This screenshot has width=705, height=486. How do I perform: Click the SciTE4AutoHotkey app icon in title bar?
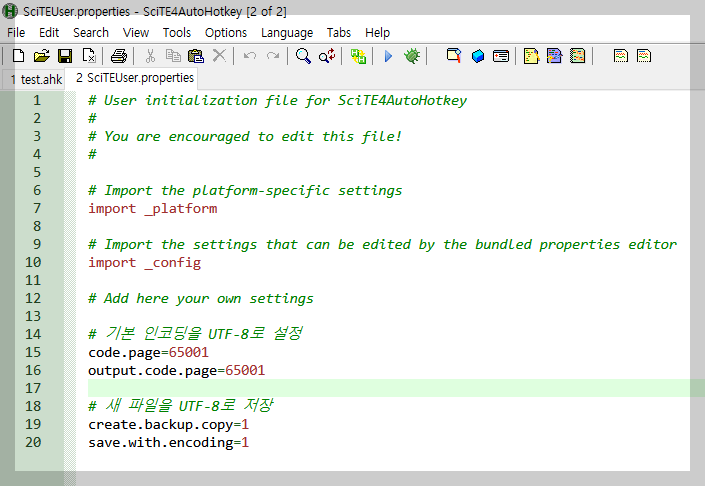tap(10, 11)
